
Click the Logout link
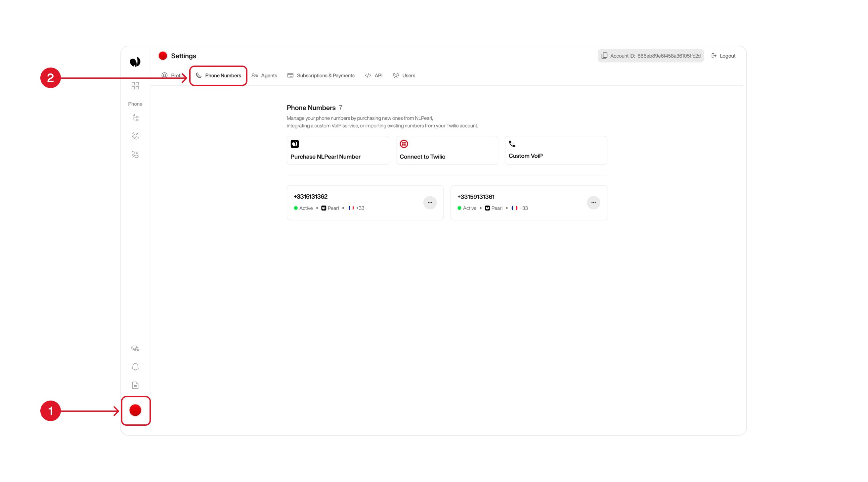pos(723,56)
